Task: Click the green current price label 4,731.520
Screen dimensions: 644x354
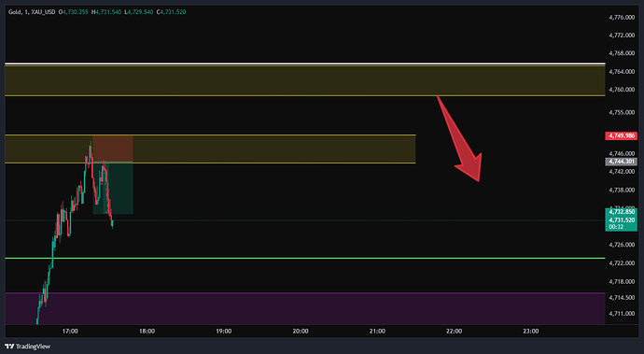Action: (622, 219)
